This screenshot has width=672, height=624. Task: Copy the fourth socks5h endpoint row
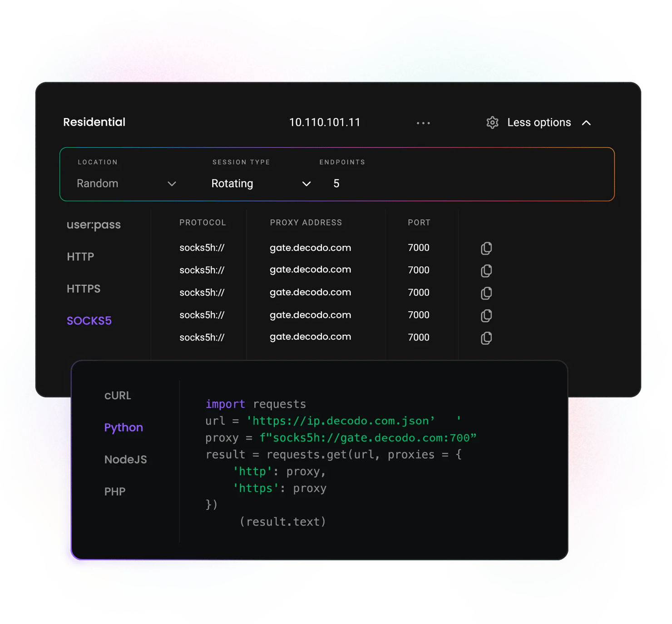pyautogui.click(x=486, y=316)
